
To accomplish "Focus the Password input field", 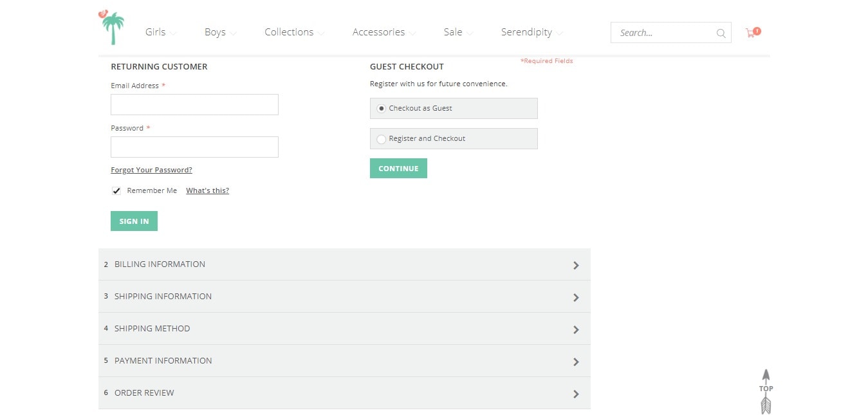I will pyautogui.click(x=194, y=147).
